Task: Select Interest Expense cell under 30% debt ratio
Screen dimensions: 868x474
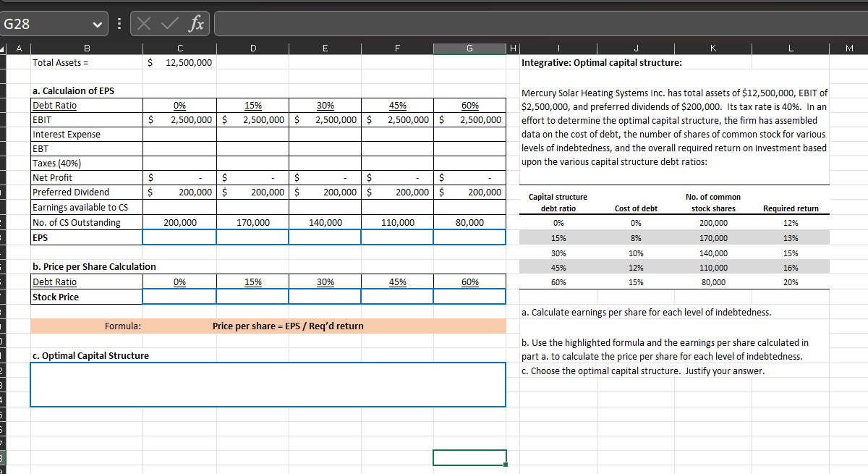Action: (x=325, y=135)
